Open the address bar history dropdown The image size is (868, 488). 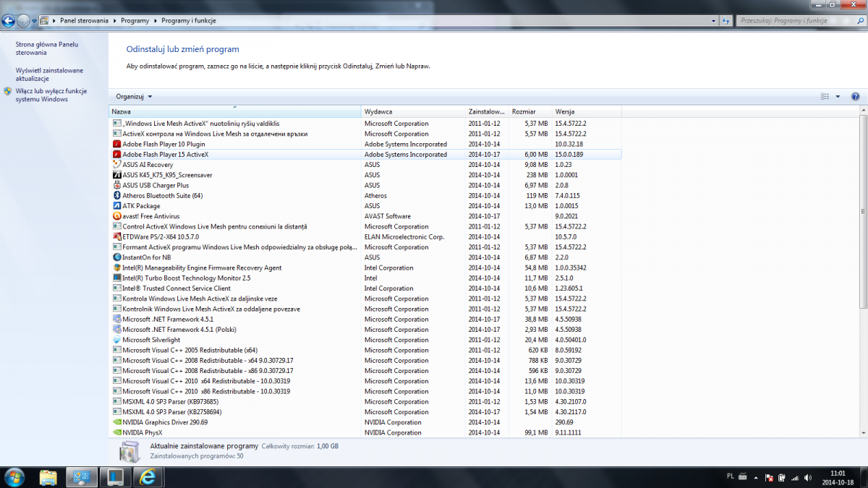click(712, 21)
